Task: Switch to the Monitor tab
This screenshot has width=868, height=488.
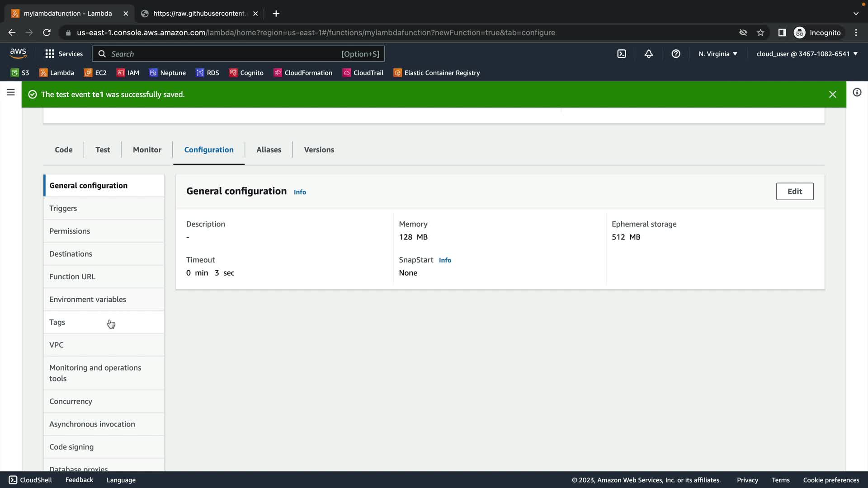Action: 147,150
